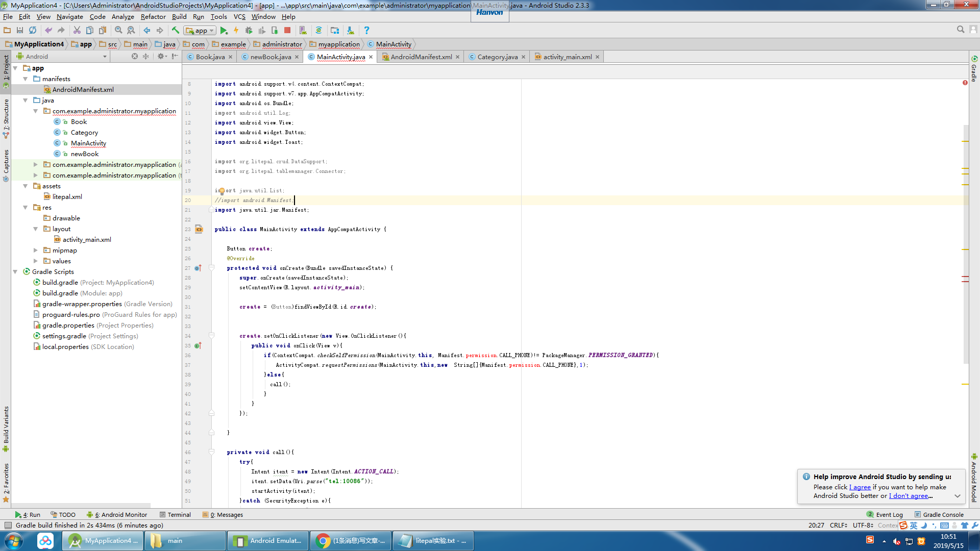This screenshot has width=980, height=551.
Task: Select the Debug app icon
Action: [249, 30]
